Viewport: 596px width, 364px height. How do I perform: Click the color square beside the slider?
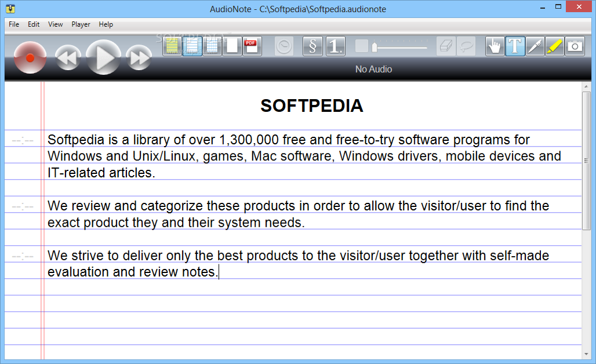(x=361, y=46)
